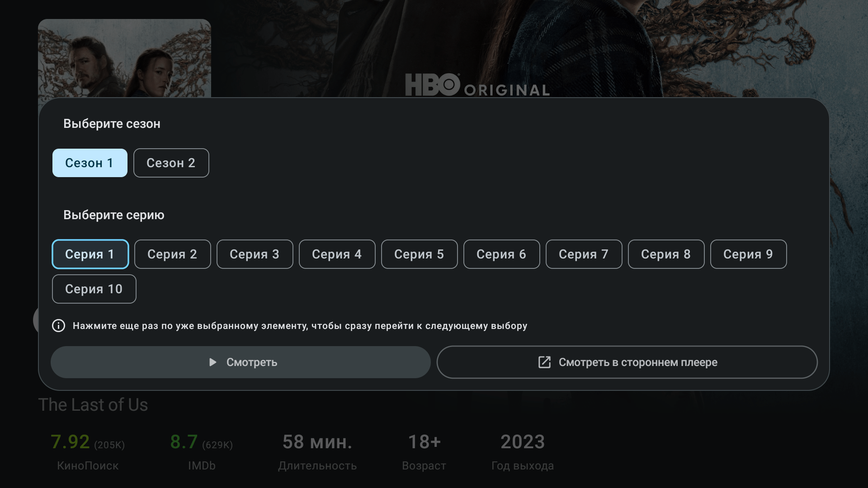The height and width of the screenshot is (488, 868).
Task: Click the 18+ age rating
Action: coord(424,442)
